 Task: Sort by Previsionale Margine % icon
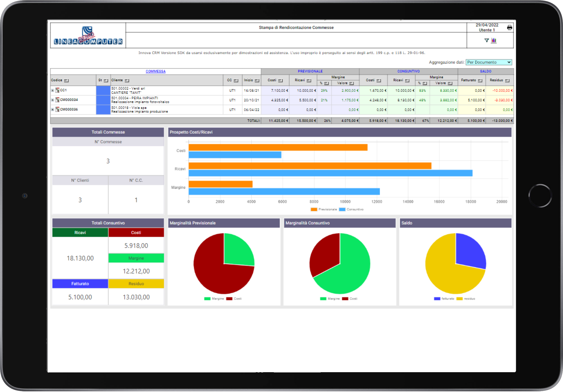tap(326, 83)
